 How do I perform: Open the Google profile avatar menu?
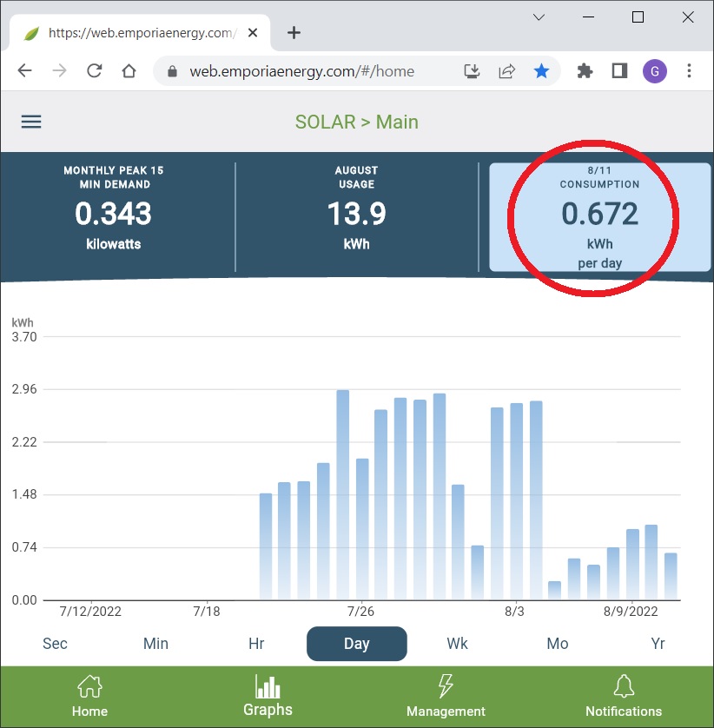pyautogui.click(x=654, y=71)
